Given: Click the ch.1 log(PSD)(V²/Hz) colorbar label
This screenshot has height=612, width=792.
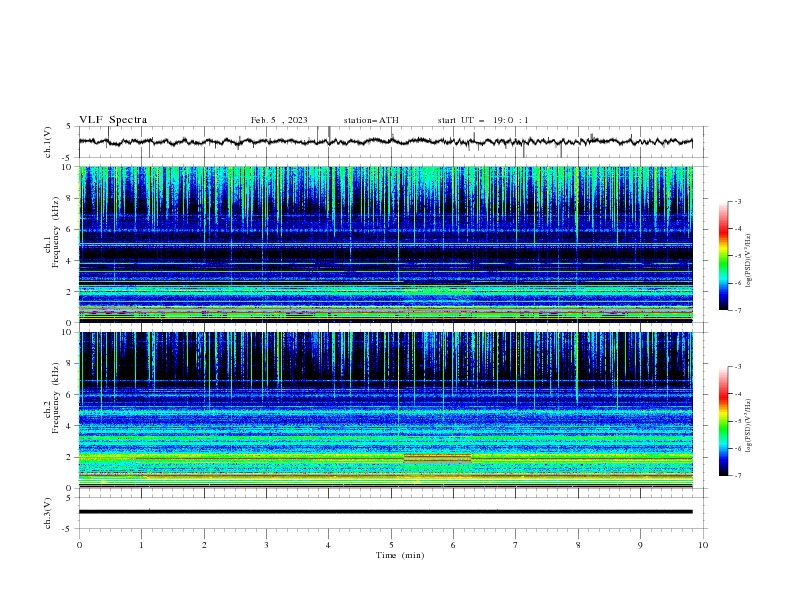Looking at the screenshot, I should pyautogui.click(x=749, y=261).
